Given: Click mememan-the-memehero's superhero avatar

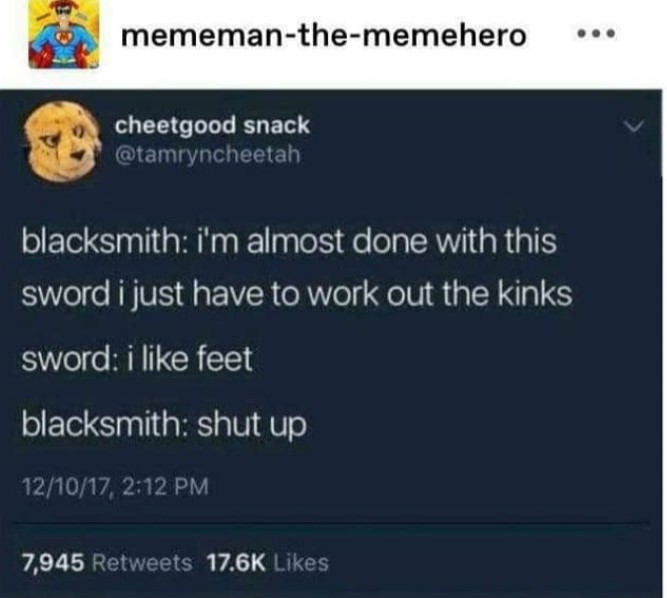Looking at the screenshot, I should click(64, 34).
